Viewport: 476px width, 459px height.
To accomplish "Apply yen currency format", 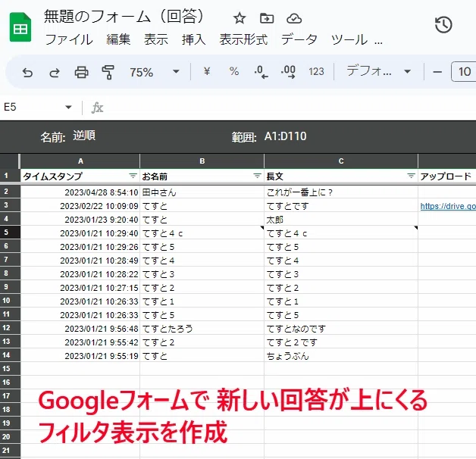I will coord(207,72).
